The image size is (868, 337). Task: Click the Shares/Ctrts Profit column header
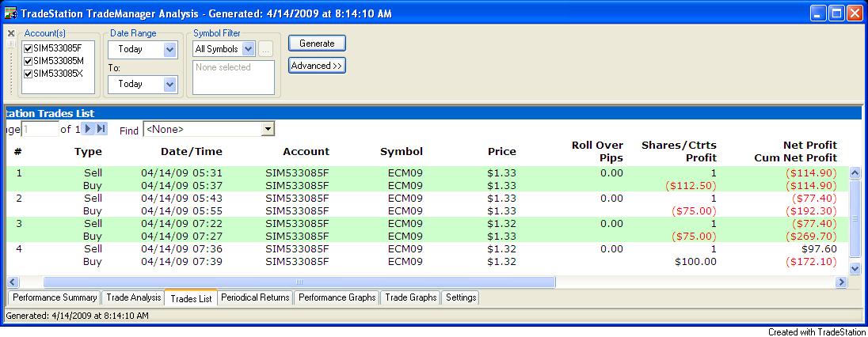[679, 152]
